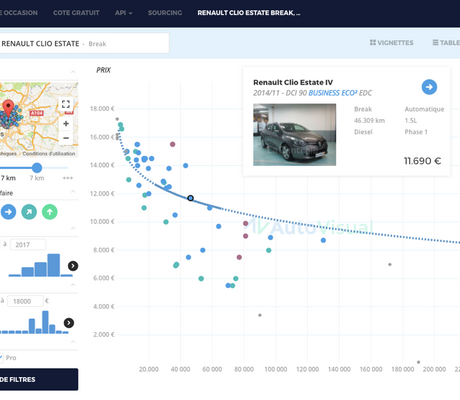Advance the year histogram with black arrow
This screenshot has height=400, width=460.
click(x=73, y=266)
